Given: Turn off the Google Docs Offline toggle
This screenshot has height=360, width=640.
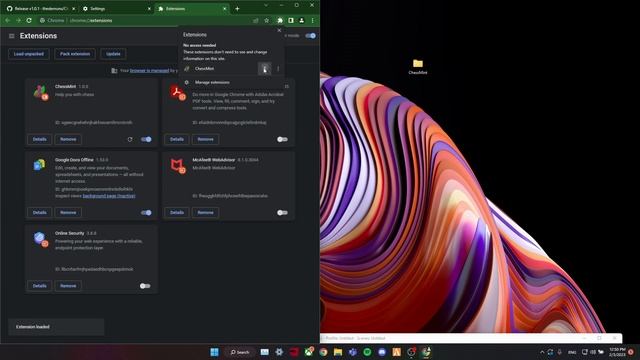Looking at the screenshot, I should pyautogui.click(x=146, y=213).
